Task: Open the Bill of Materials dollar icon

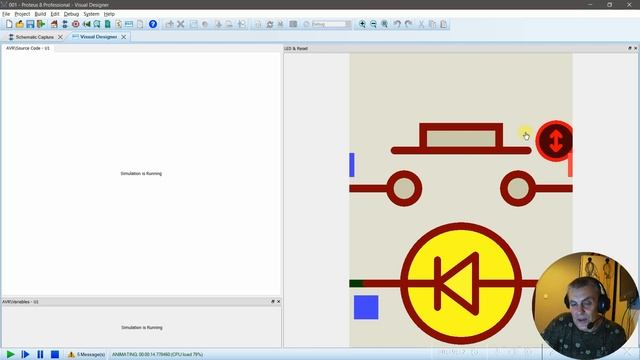Action: pos(118,24)
